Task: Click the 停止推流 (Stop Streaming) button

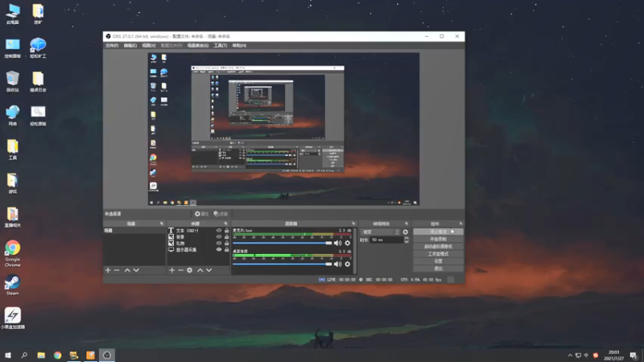Action: [438, 232]
